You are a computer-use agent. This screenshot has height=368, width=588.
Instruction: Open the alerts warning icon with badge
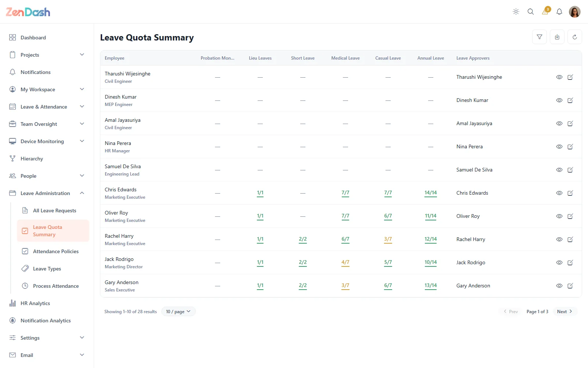tap(545, 11)
